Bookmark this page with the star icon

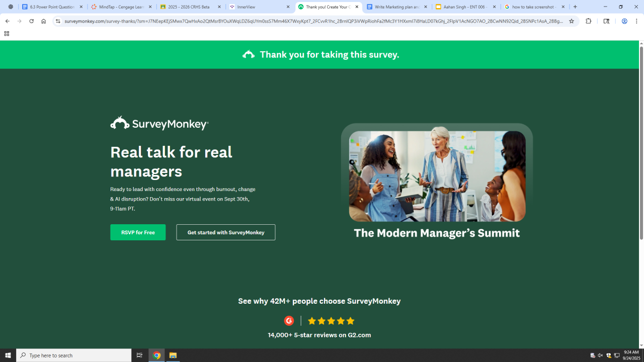[572, 21]
